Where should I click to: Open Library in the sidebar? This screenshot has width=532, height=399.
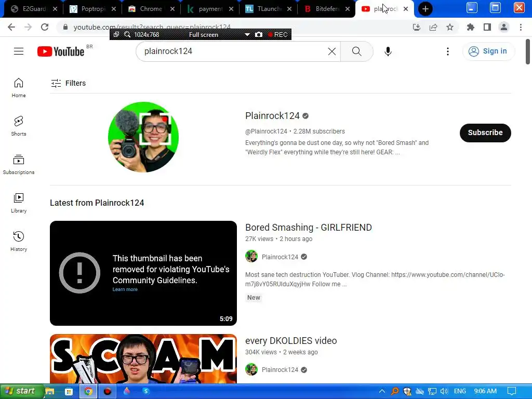[19, 203]
